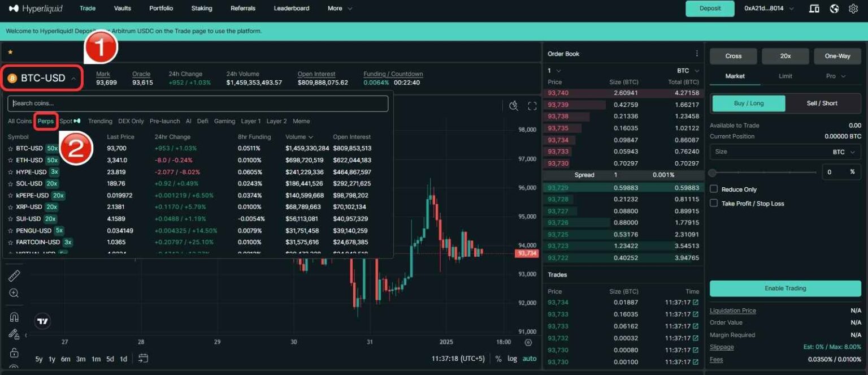This screenshot has width=868, height=375.
Task: Check Take Profit / Stop Loss option
Action: (714, 202)
